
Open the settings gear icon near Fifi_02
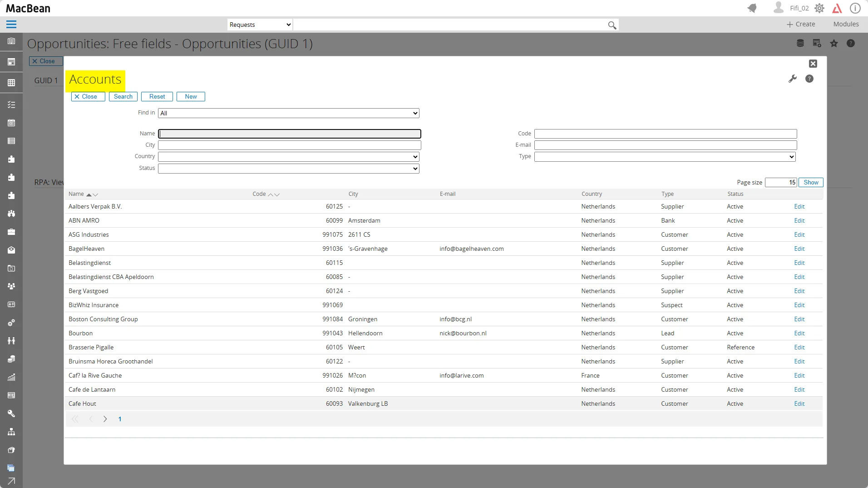click(819, 8)
